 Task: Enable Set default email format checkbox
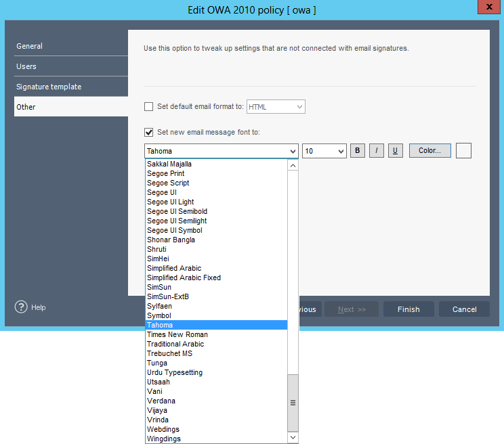coord(148,106)
